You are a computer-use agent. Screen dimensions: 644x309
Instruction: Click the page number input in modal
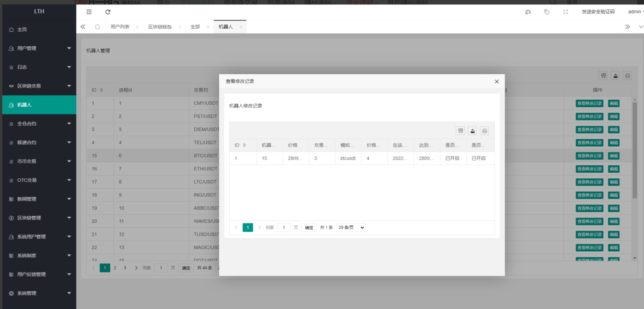pyautogui.click(x=284, y=228)
